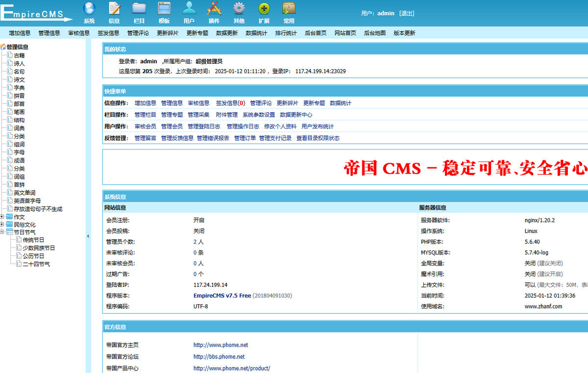588x373 pixels.
Task: Select 诗人 in the category tree
Action: [19, 64]
